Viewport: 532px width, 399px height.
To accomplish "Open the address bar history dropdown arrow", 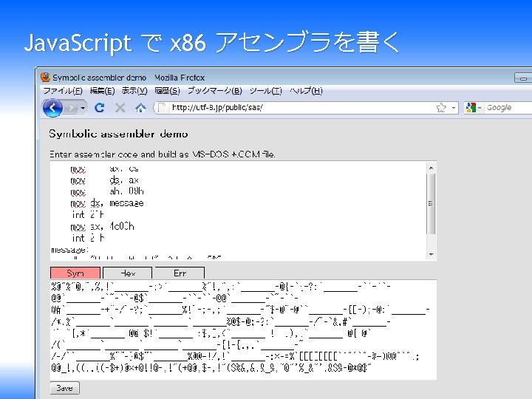I will coord(453,108).
